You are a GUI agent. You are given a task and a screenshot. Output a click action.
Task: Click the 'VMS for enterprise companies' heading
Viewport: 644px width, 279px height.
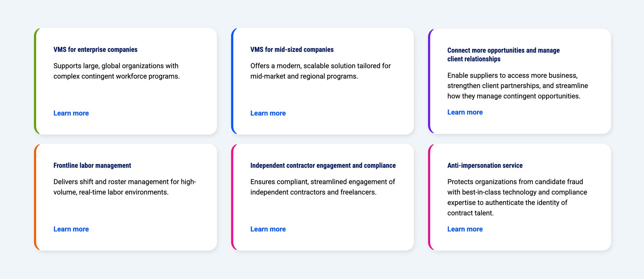95,50
